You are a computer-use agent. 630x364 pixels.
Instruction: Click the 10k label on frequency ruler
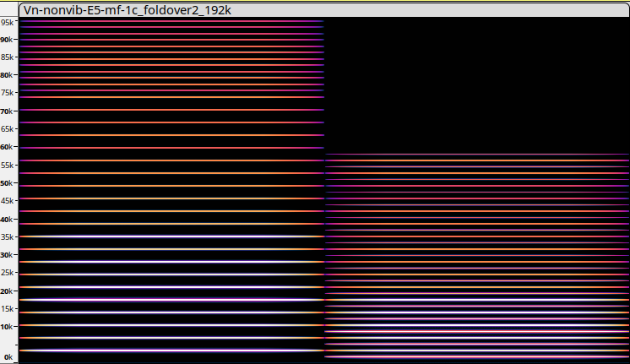(x=8, y=327)
